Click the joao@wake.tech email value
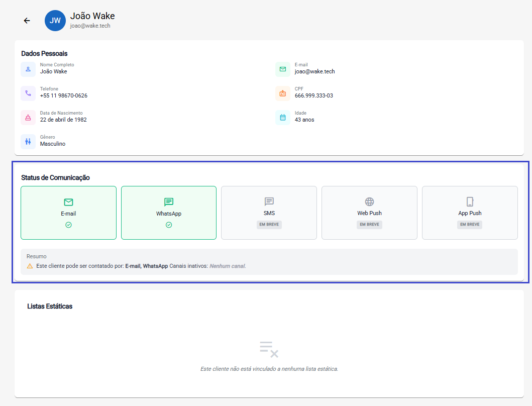Viewport: 532px width, 406px height. 314,72
